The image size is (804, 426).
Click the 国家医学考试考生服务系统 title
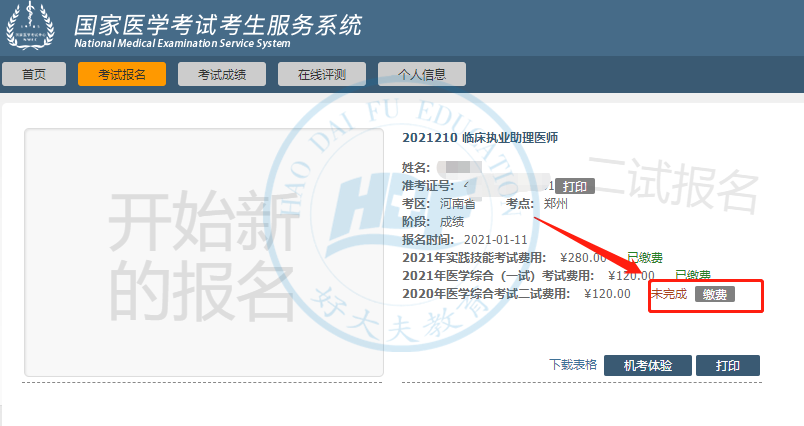[x=218, y=25]
